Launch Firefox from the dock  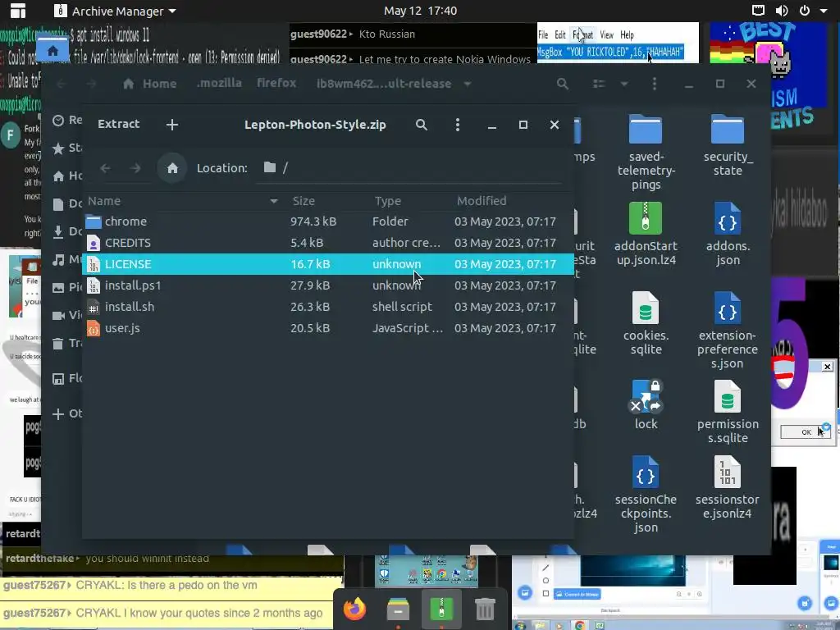354,609
